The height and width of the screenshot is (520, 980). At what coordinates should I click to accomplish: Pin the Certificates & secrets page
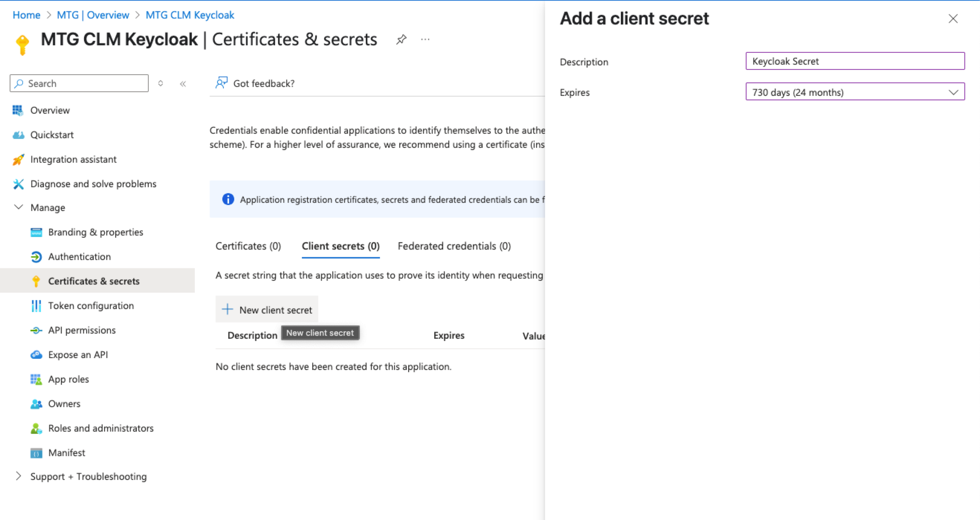402,39
